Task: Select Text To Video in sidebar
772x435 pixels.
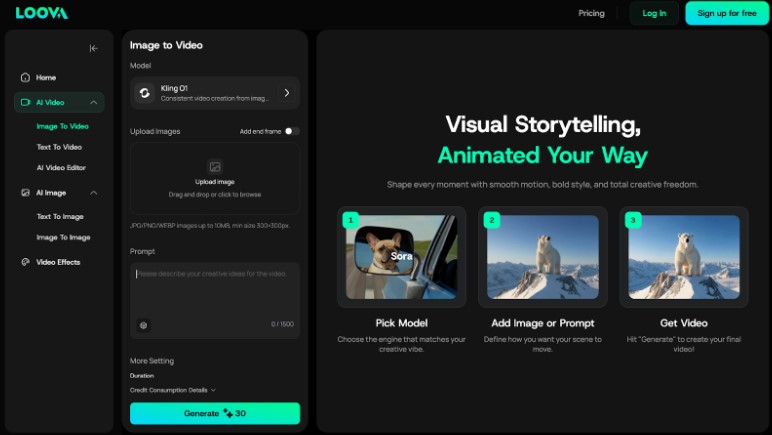Action: pos(59,147)
